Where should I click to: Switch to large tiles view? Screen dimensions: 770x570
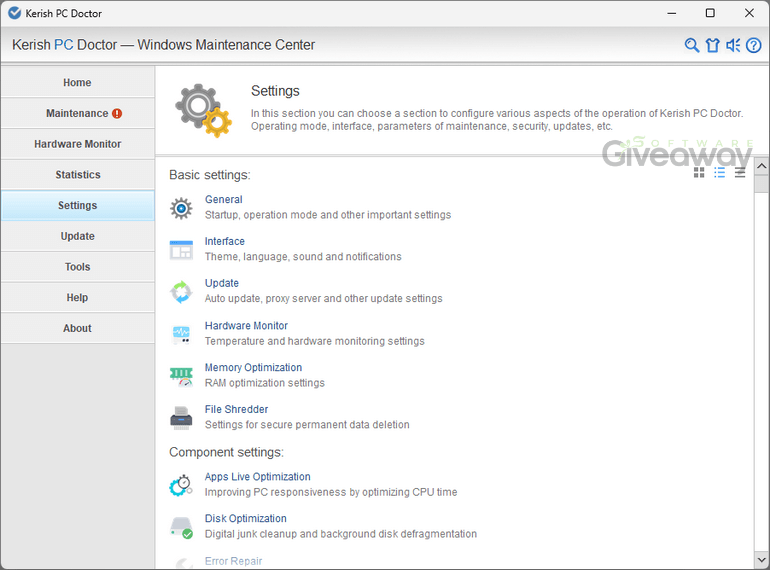(699, 172)
